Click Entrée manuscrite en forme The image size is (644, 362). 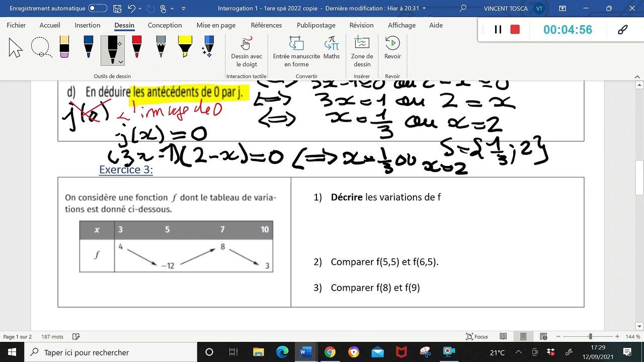pos(296,51)
